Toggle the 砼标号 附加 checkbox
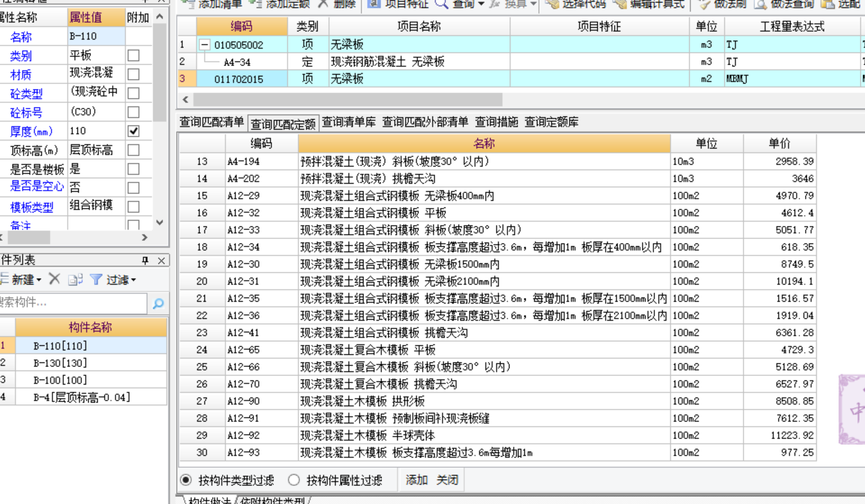The image size is (865, 504). [133, 112]
